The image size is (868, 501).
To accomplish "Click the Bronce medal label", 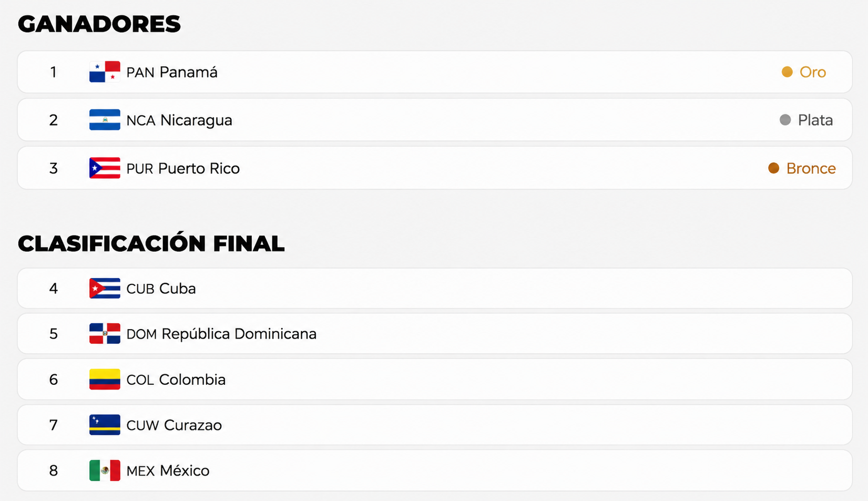I will click(x=811, y=168).
